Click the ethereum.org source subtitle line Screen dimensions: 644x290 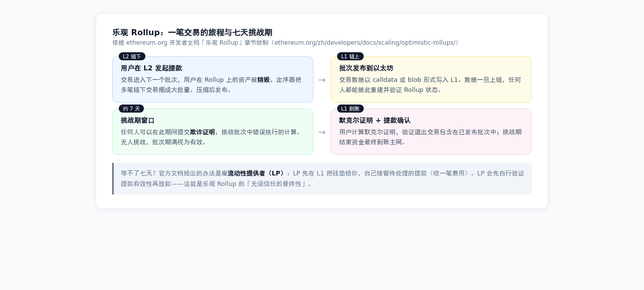[x=286, y=43]
